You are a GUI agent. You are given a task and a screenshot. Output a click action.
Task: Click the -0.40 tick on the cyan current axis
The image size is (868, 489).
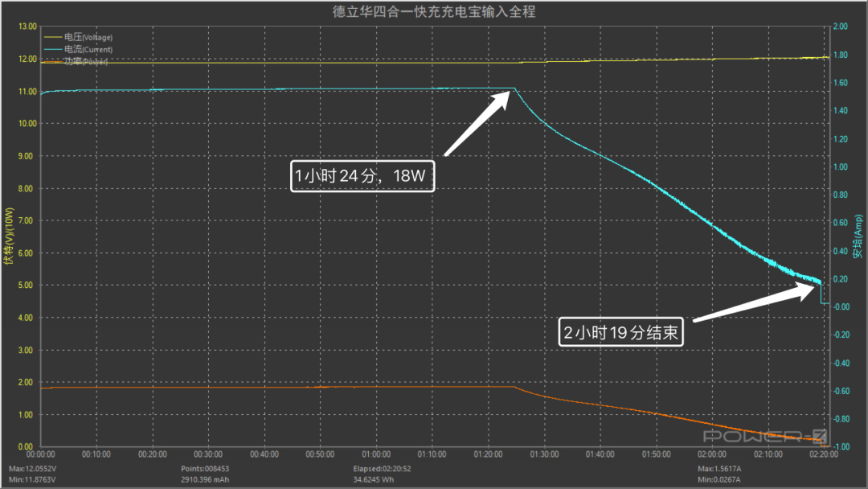(x=841, y=364)
